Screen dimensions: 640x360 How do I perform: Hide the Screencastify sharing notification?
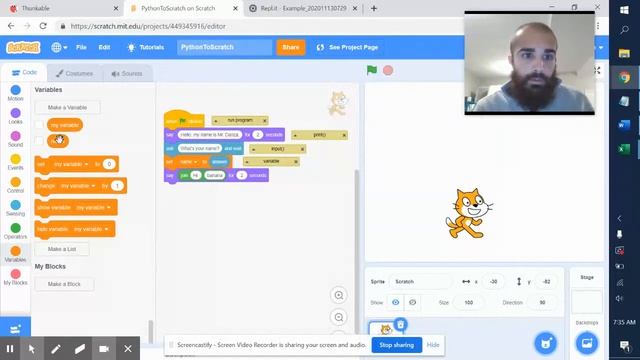coord(433,345)
